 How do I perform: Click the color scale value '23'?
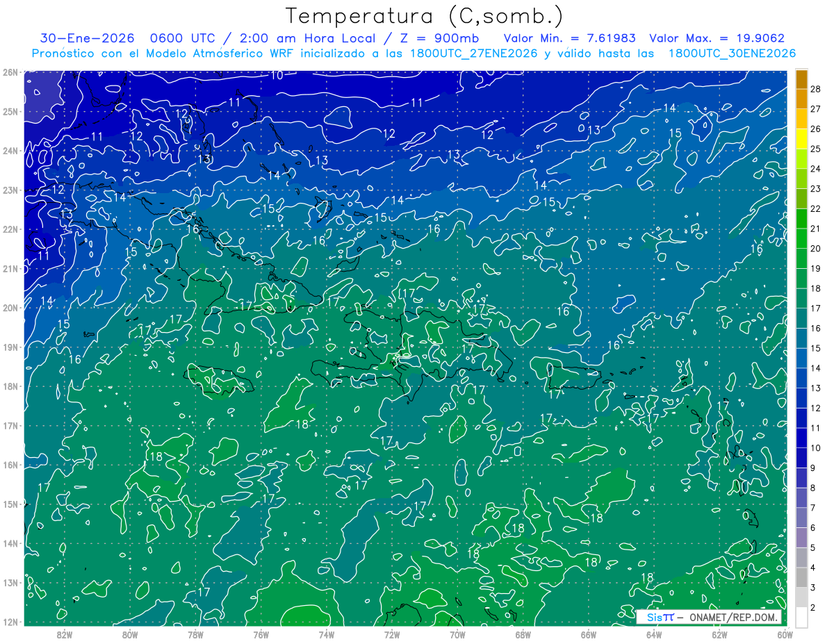pyautogui.click(x=816, y=189)
